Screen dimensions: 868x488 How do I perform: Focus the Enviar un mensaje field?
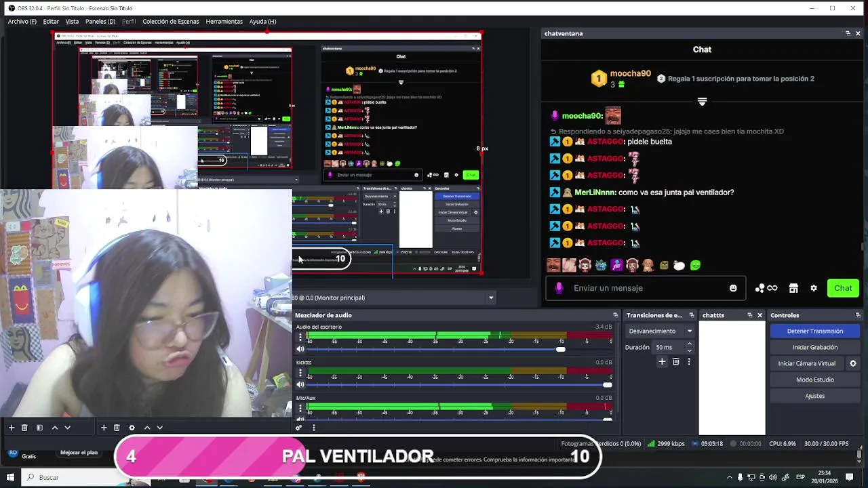(645, 288)
